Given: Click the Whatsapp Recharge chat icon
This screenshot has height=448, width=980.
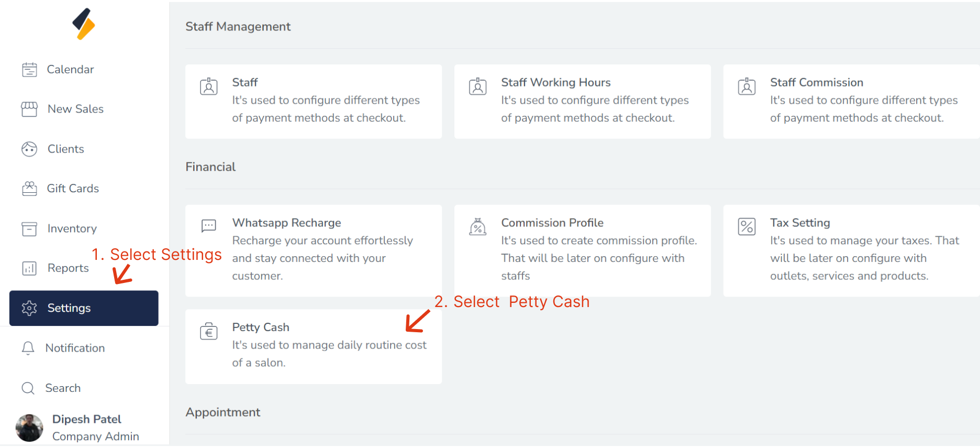Looking at the screenshot, I should (209, 226).
